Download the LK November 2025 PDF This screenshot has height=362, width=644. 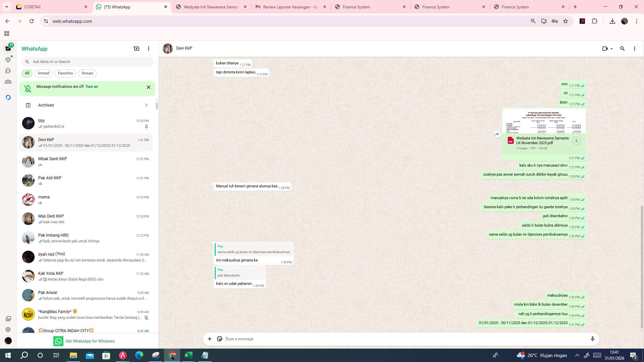576,141
